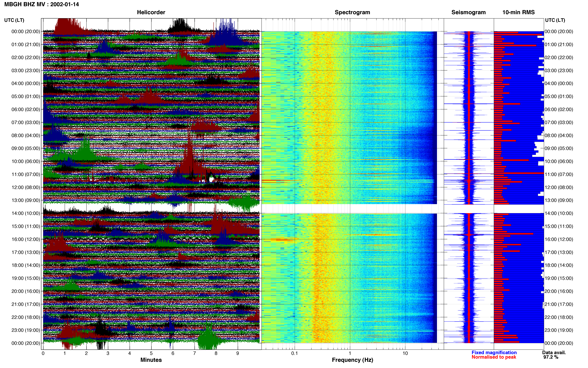Click the 'Normalised to peak' legend text
588x368 pixels.
pyautogui.click(x=494, y=357)
